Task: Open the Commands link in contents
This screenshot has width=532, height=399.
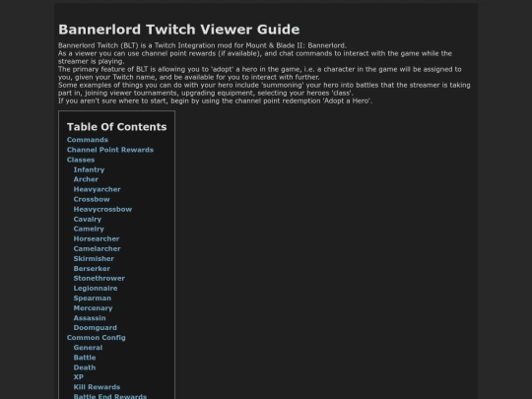Action: (x=88, y=140)
